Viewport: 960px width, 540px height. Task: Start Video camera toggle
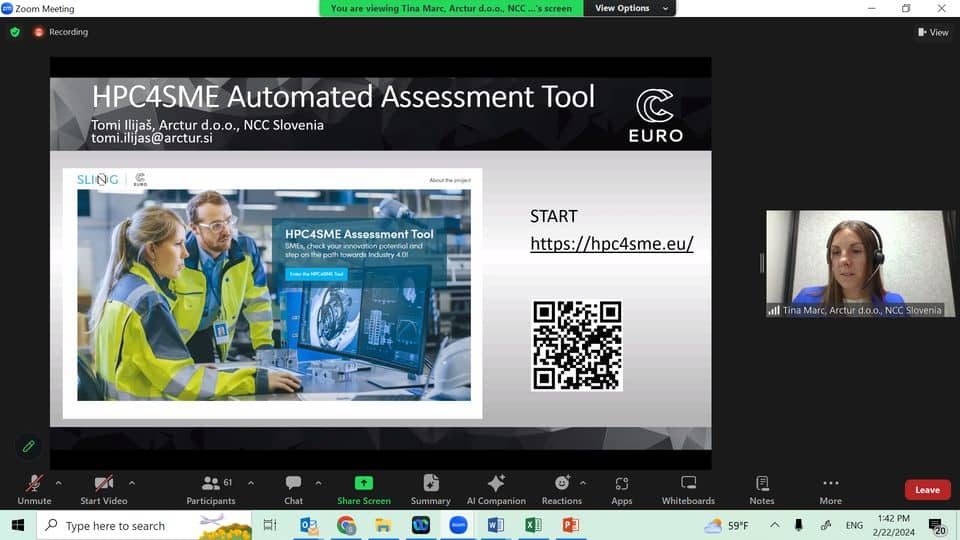tap(103, 490)
